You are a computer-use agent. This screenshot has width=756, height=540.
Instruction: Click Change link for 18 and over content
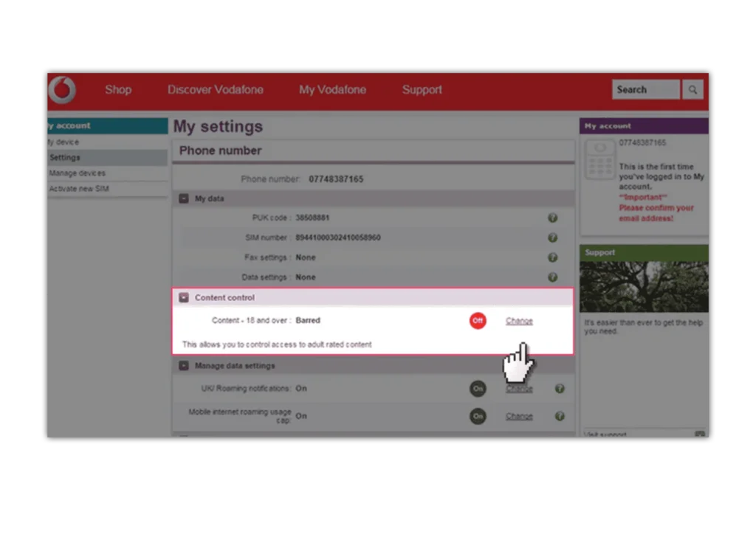click(519, 321)
